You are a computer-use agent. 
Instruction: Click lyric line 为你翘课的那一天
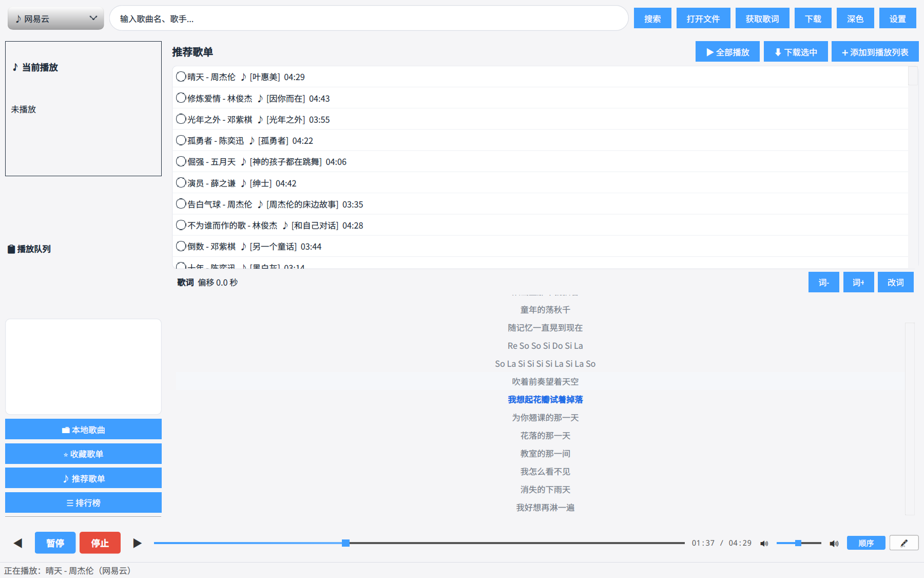click(545, 417)
